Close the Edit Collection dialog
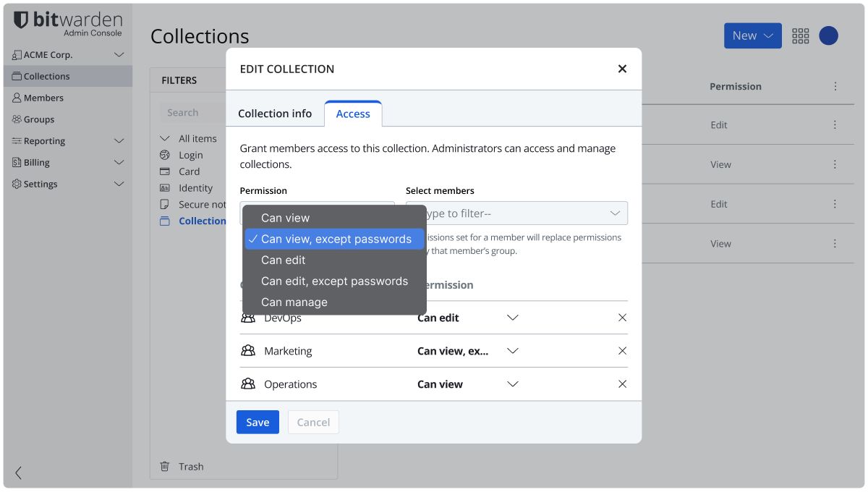 click(622, 69)
